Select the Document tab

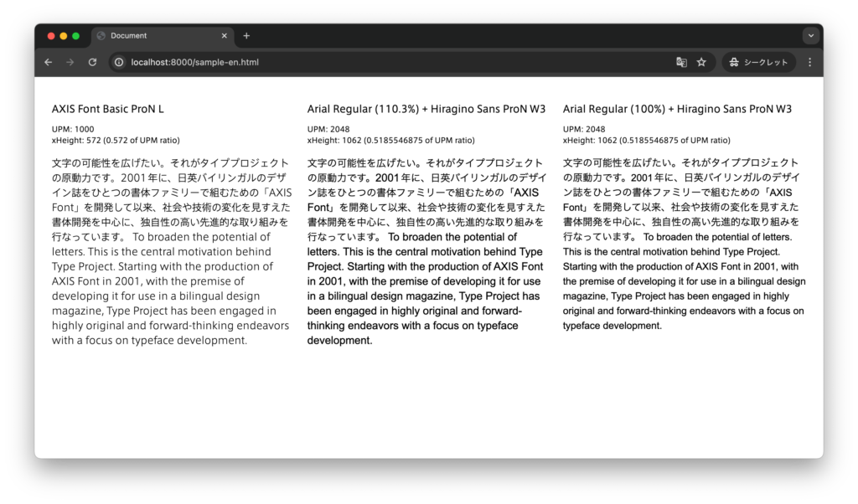click(163, 36)
